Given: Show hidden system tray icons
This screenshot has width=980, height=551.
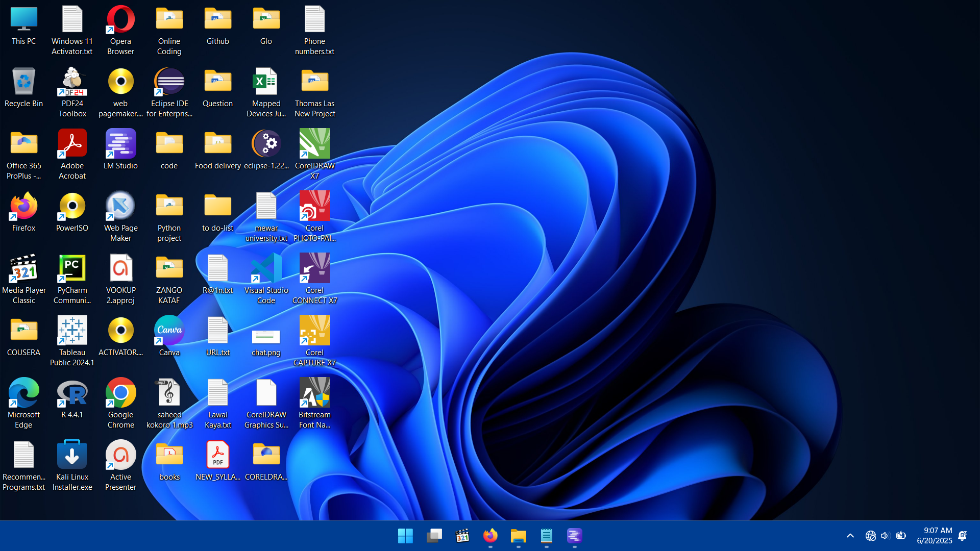Looking at the screenshot, I should [x=850, y=536].
